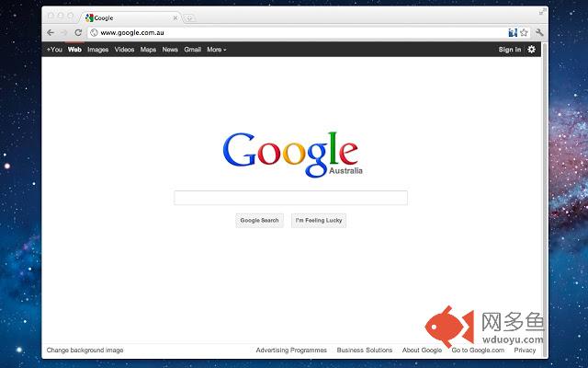Open +You in Google bar
The height and width of the screenshot is (368, 588).
(x=54, y=49)
